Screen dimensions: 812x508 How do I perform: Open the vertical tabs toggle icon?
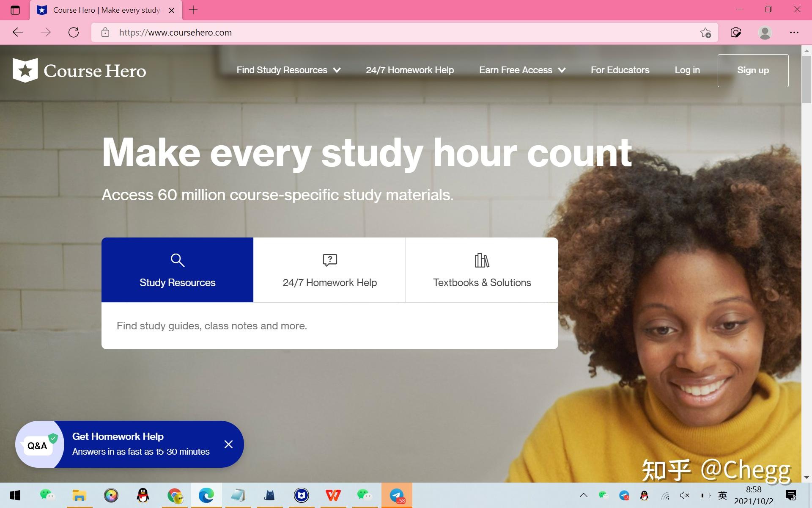coord(15,10)
